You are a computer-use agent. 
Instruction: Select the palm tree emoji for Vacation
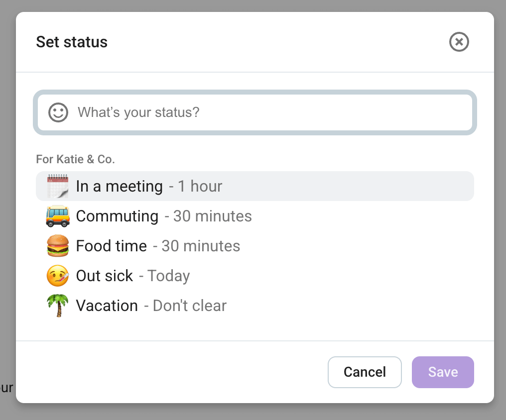pos(57,306)
